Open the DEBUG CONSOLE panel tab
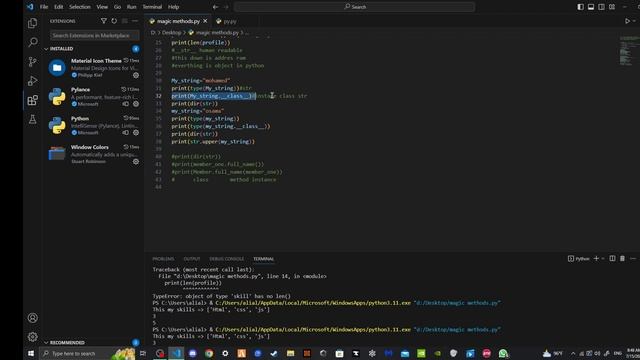This screenshot has width=640, height=360. (227, 259)
